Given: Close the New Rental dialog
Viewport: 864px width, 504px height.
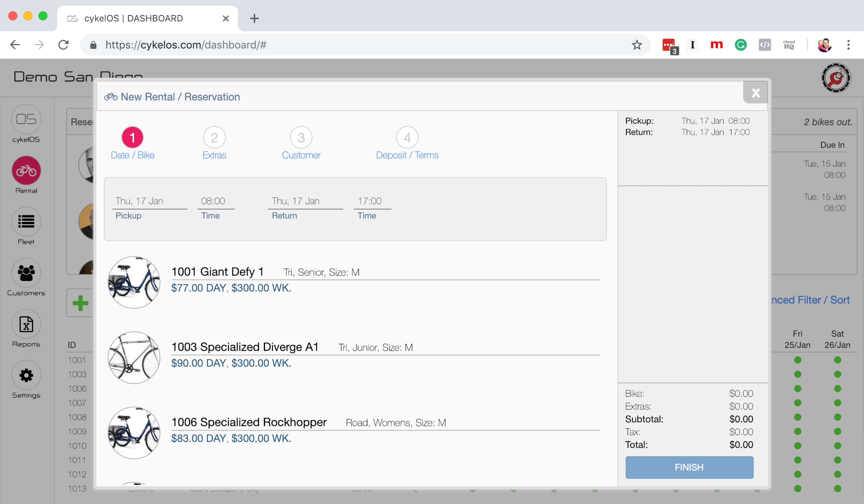Looking at the screenshot, I should click(755, 93).
